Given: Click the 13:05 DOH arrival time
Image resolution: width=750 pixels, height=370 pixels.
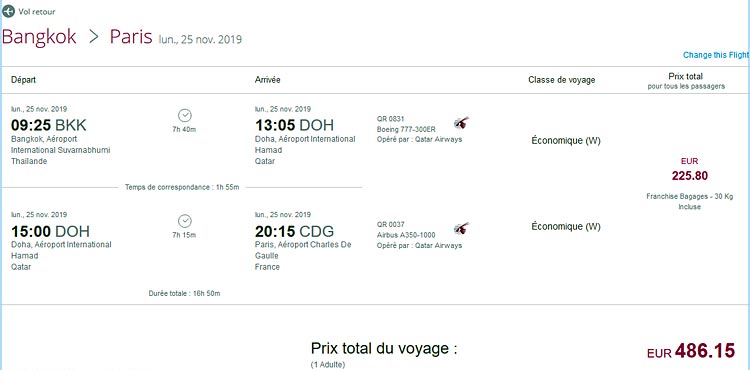Looking at the screenshot, I should click(294, 125).
